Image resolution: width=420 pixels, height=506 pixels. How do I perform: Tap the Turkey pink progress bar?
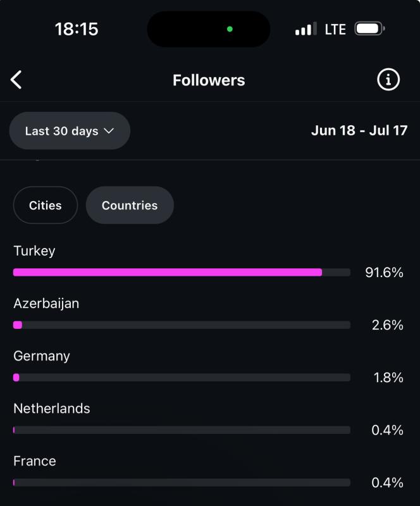coord(168,273)
